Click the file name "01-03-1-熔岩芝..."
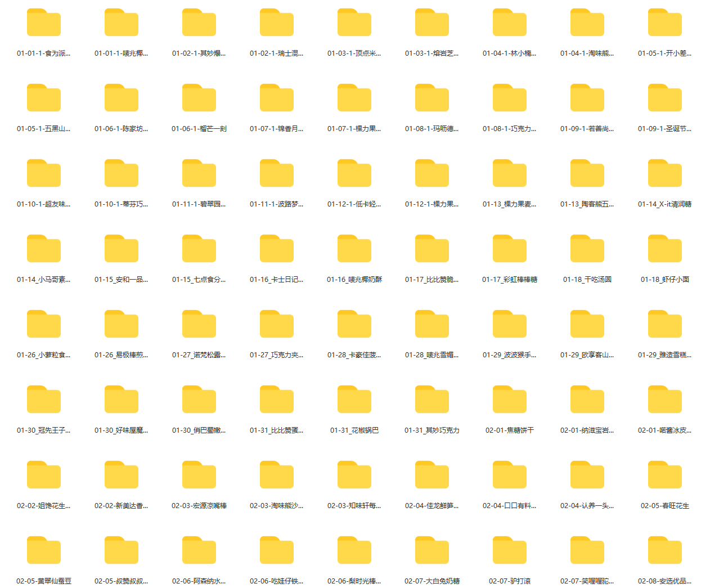 (432, 53)
